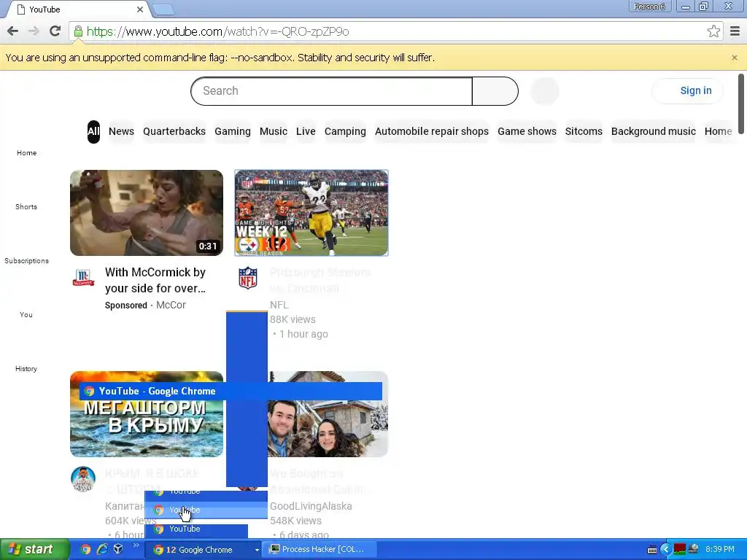Open History in the sidebar
Viewport: 747px width, 560px height.
pos(26,368)
